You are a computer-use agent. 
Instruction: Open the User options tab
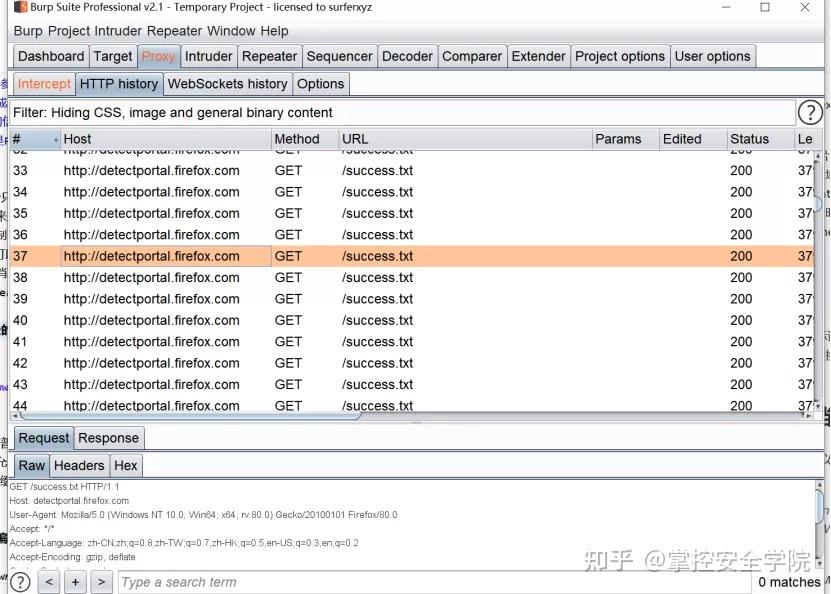[712, 56]
